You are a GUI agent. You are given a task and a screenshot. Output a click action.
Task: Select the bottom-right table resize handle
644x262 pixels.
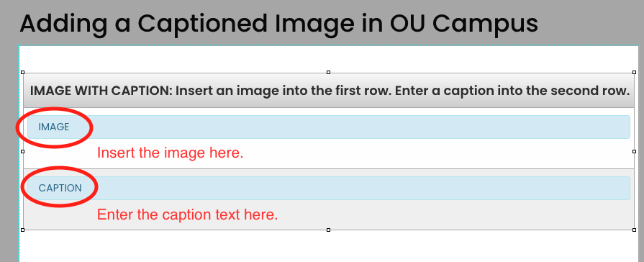pyautogui.click(x=634, y=230)
